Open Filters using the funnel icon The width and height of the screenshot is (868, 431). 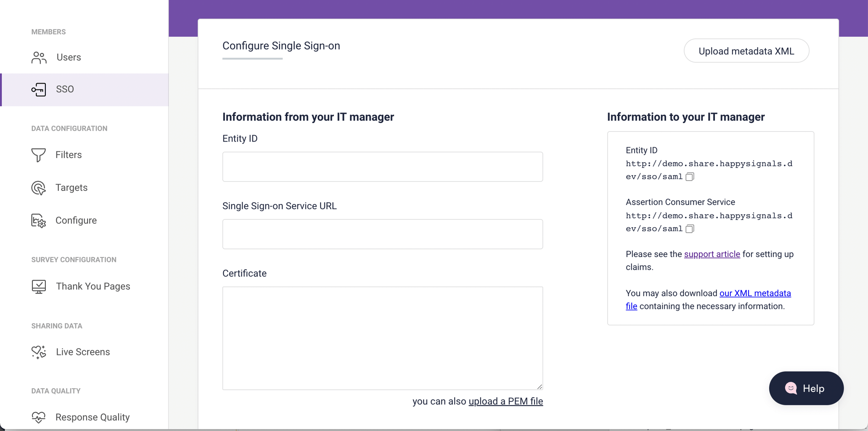[38, 155]
